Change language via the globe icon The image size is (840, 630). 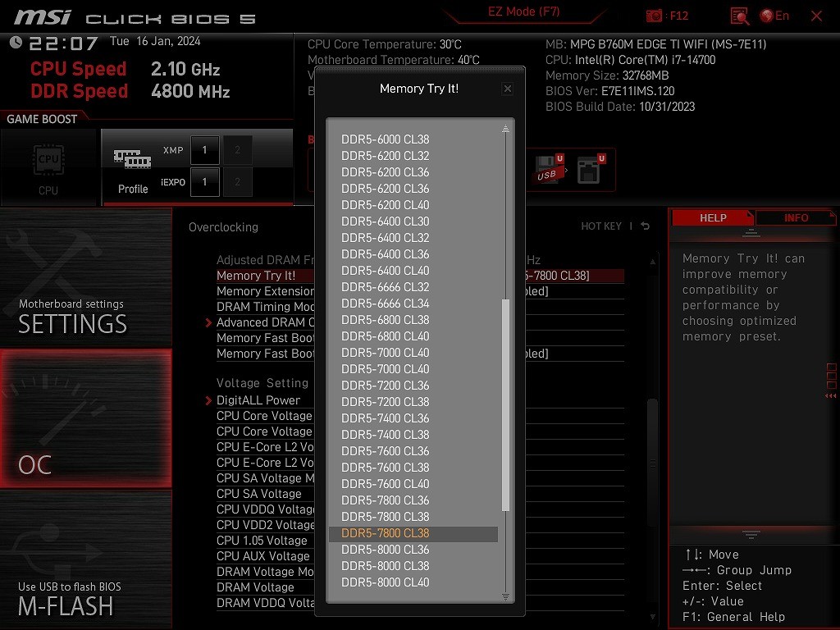coord(767,16)
